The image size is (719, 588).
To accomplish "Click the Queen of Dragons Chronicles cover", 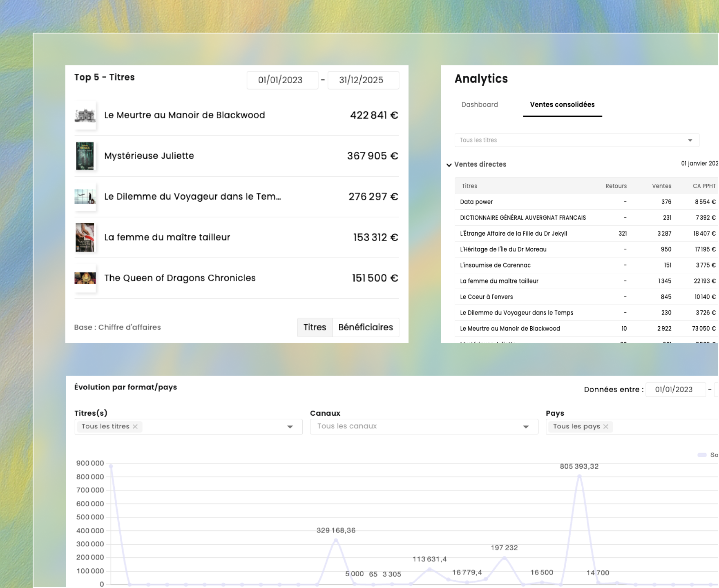I will pos(85,278).
